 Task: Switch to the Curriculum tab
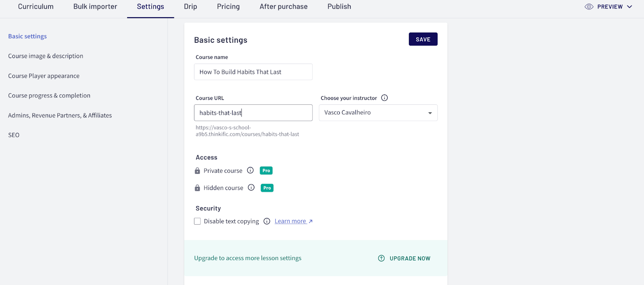coord(36,7)
